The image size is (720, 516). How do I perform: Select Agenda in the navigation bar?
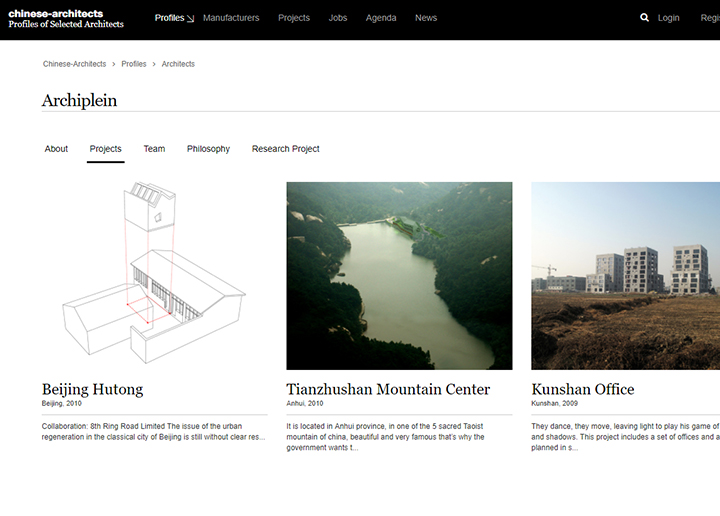tap(381, 18)
